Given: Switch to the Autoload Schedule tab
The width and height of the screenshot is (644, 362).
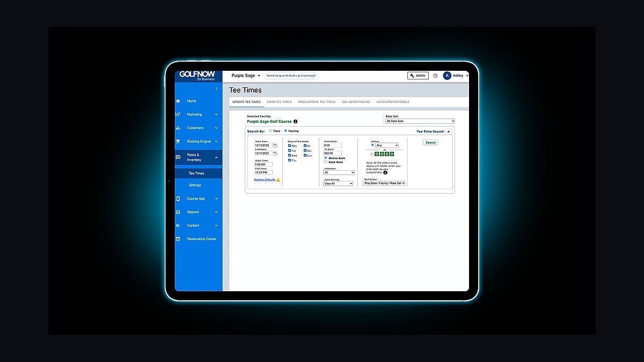Looking at the screenshot, I should [x=393, y=102].
